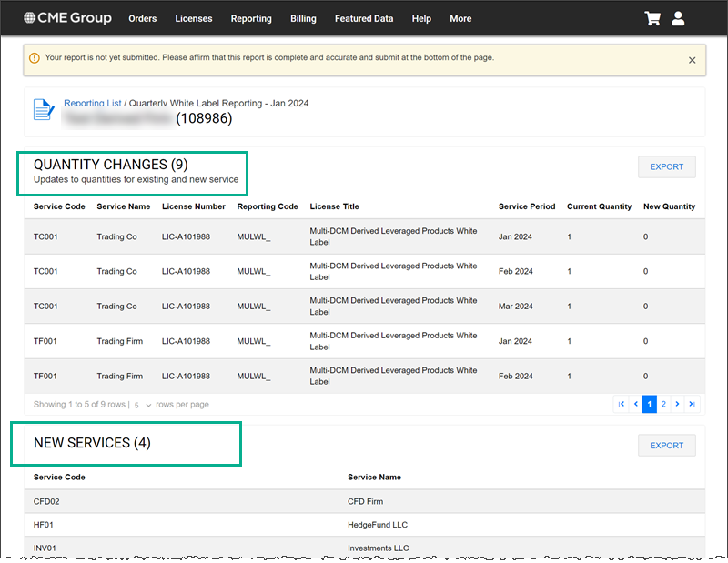Export the Quantity Changes table

click(666, 167)
